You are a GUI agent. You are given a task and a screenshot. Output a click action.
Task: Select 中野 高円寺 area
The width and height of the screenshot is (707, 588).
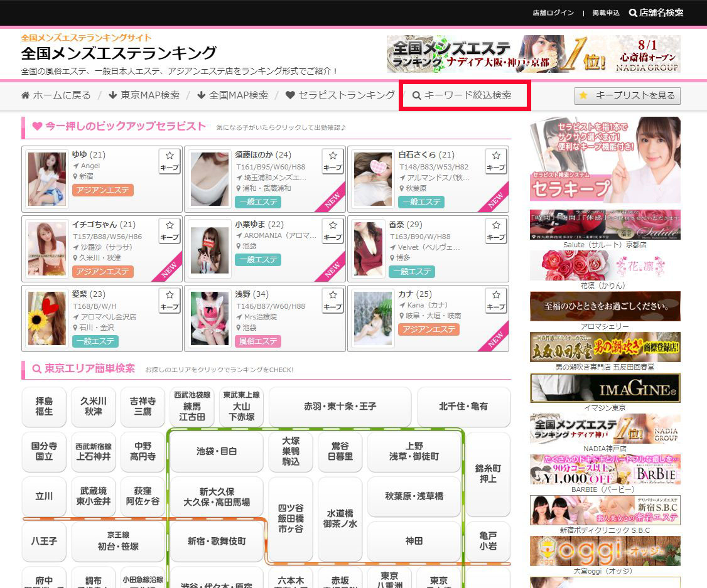coord(143,451)
